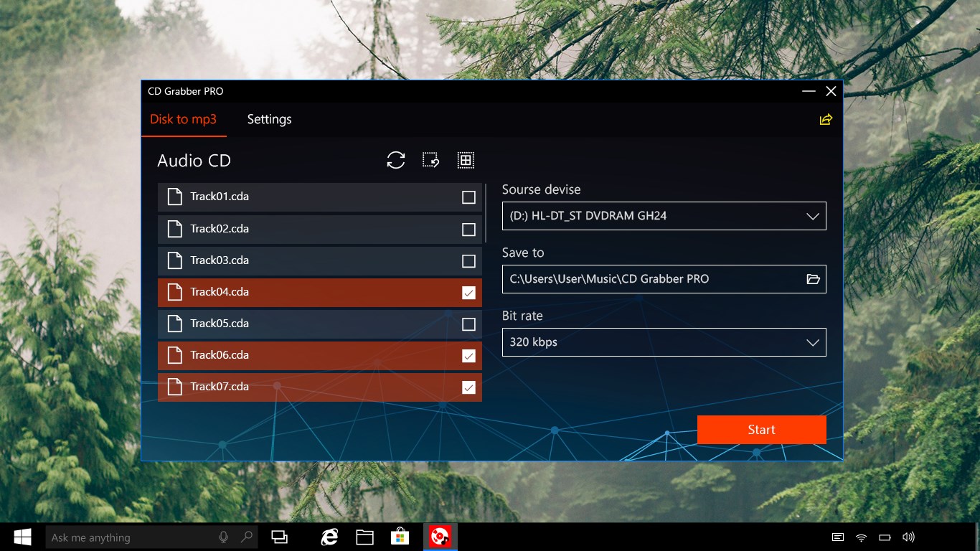
Task: Uncheck the Track06.cda checkbox
Action: (468, 355)
